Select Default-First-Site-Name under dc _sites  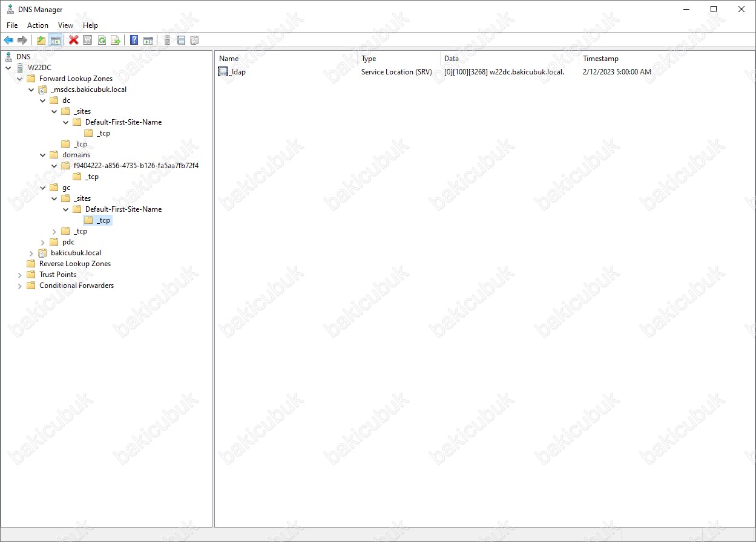tap(123, 122)
